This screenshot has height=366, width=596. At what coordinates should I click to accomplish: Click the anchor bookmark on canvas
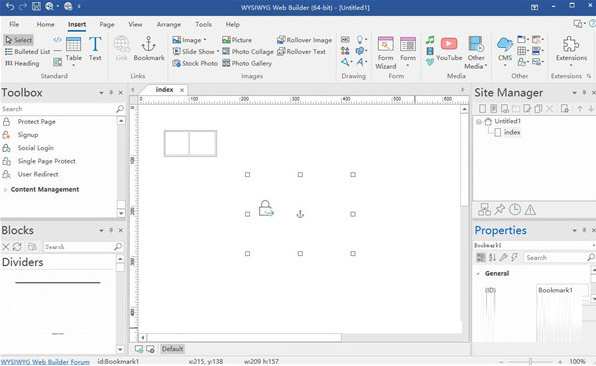[300, 214]
